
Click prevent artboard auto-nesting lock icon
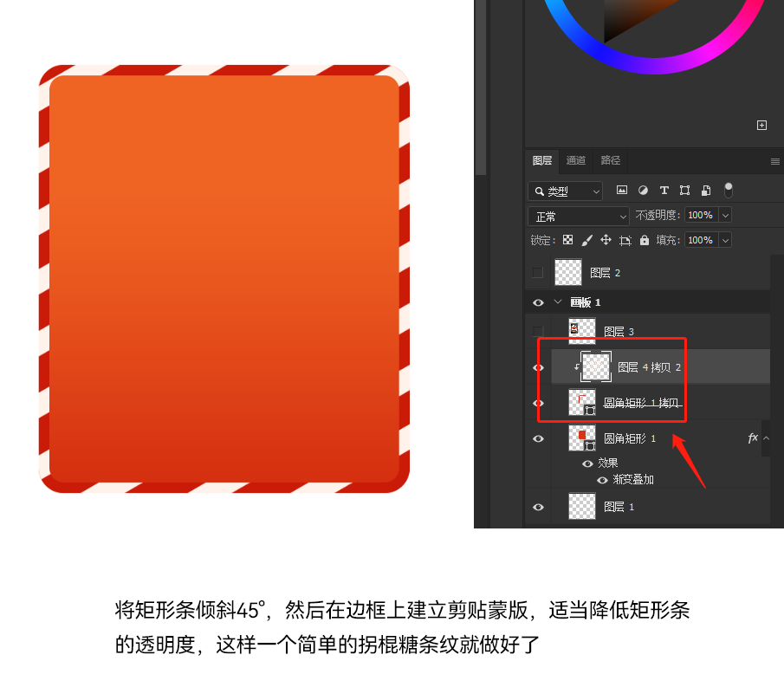[x=625, y=241]
